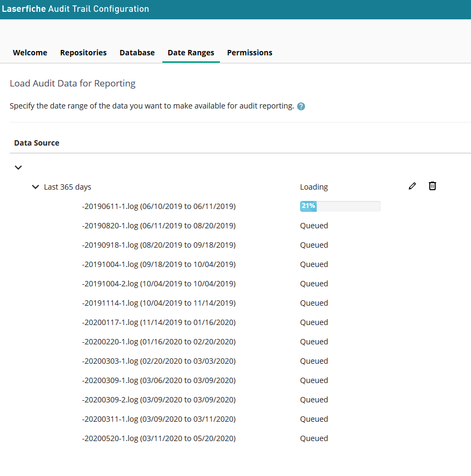Click Queued status for -20191004-1.log
The height and width of the screenshot is (476, 471).
314,264
